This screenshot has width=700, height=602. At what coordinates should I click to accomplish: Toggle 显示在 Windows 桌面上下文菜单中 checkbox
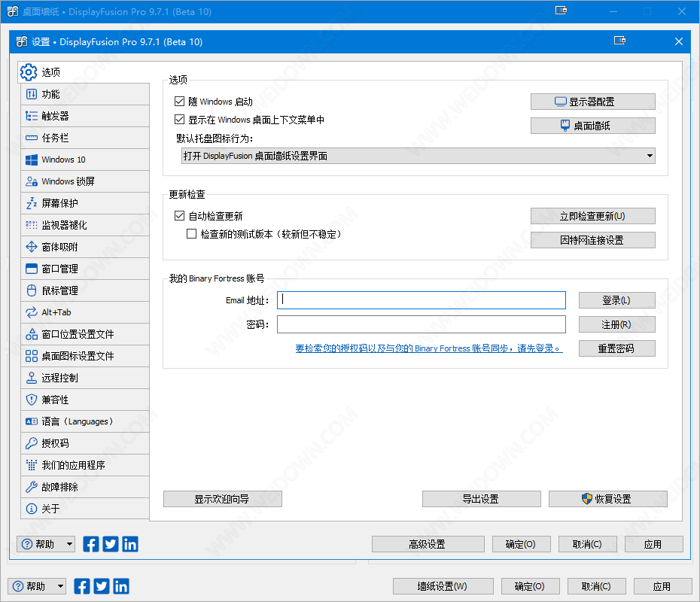click(179, 120)
